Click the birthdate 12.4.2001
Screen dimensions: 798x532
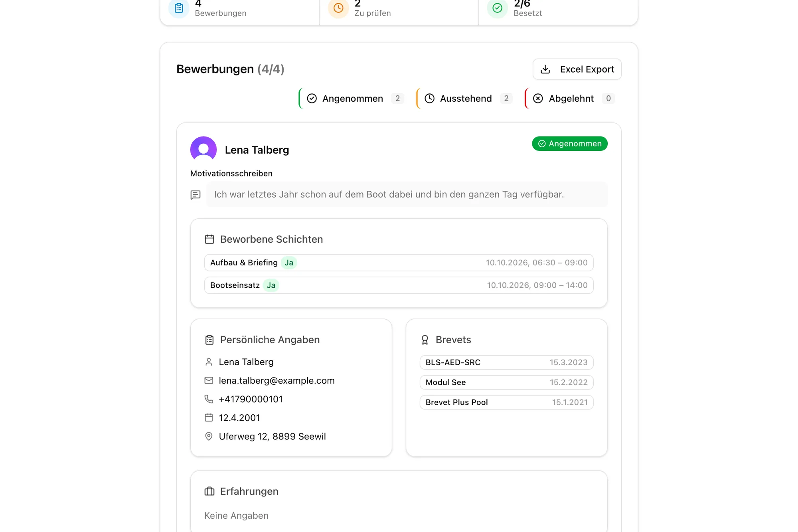[239, 418]
